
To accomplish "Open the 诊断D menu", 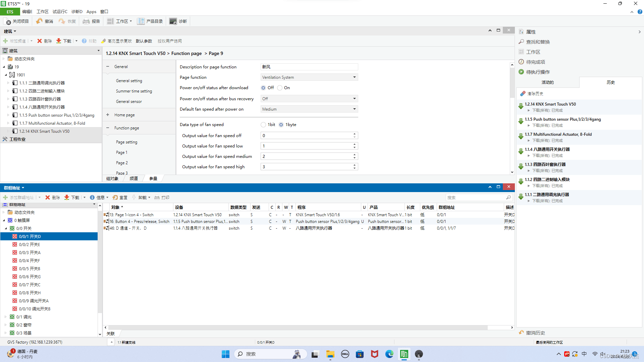I will click(77, 12).
